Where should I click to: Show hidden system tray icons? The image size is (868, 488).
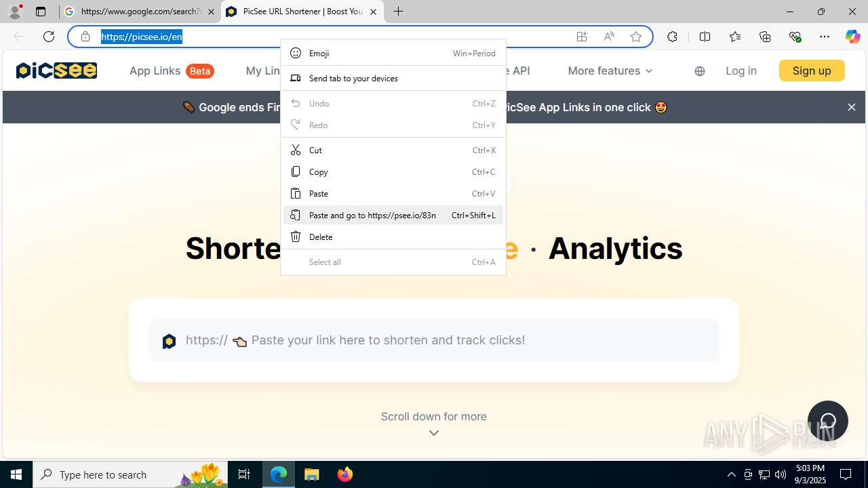coord(732,474)
